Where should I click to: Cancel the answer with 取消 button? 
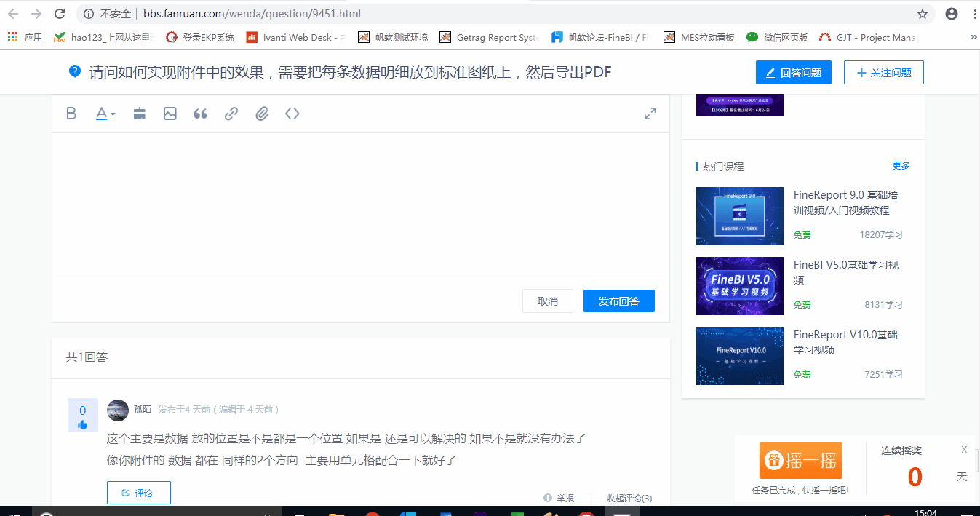coord(548,301)
